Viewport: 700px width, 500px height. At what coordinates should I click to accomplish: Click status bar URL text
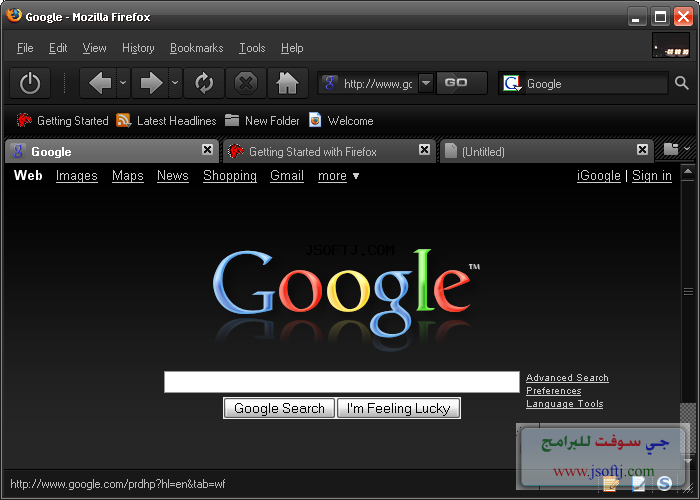(x=117, y=484)
